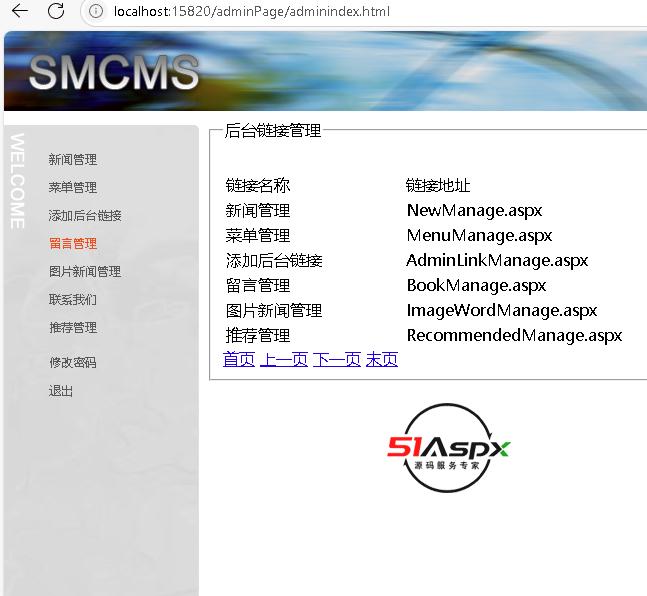The width and height of the screenshot is (647, 596).
Task: Select 修改密码 in the sidebar
Action: point(73,362)
